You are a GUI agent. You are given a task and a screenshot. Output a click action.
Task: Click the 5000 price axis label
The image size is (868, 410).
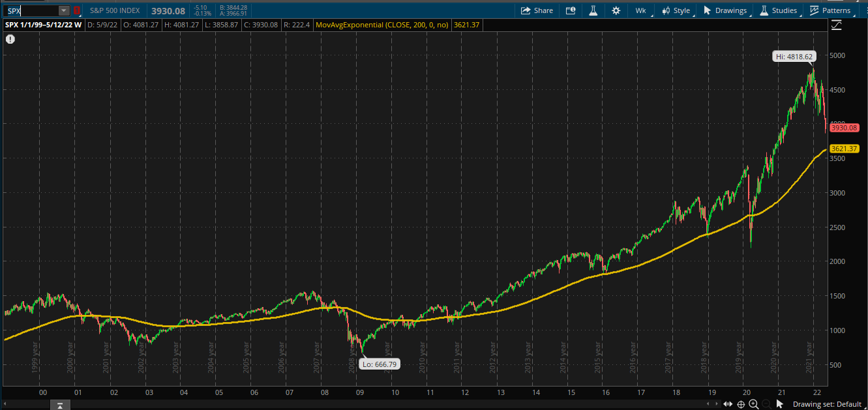click(x=839, y=55)
